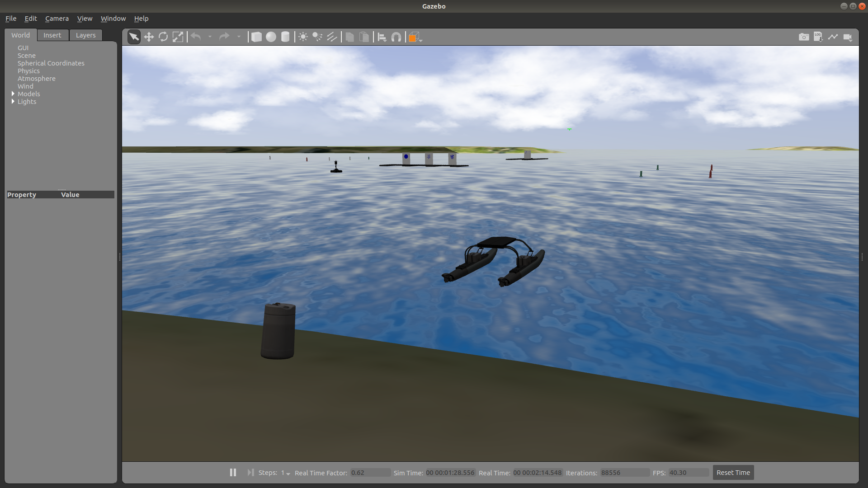Expand the Lights tree node
The height and width of the screenshot is (488, 868).
[13, 101]
